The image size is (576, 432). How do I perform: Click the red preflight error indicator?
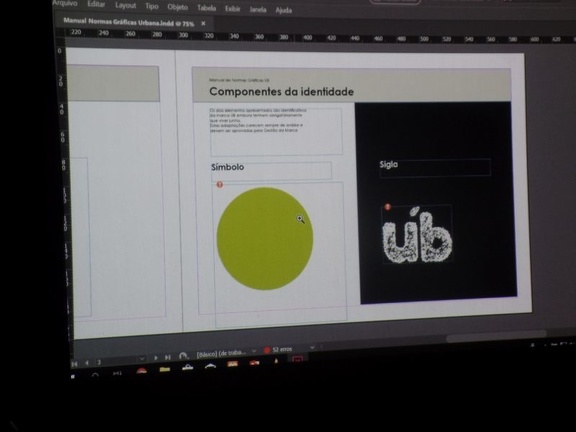click(267, 350)
